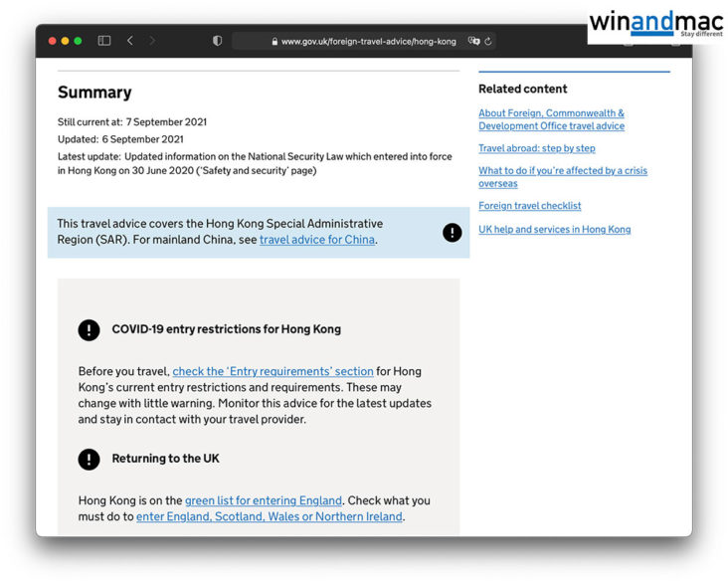The width and height of the screenshot is (728, 584).
Task: Toggle the Safari sidebar button
Action: click(104, 41)
